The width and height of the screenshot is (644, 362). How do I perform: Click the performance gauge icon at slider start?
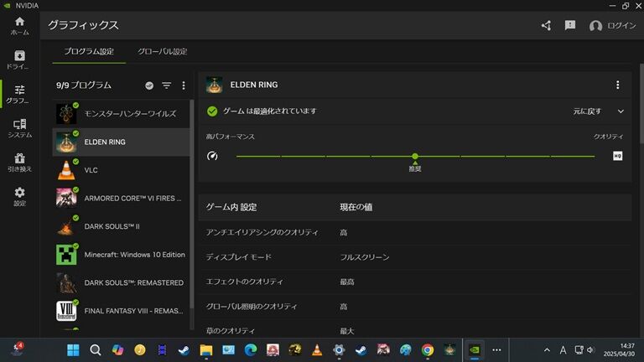pos(212,156)
